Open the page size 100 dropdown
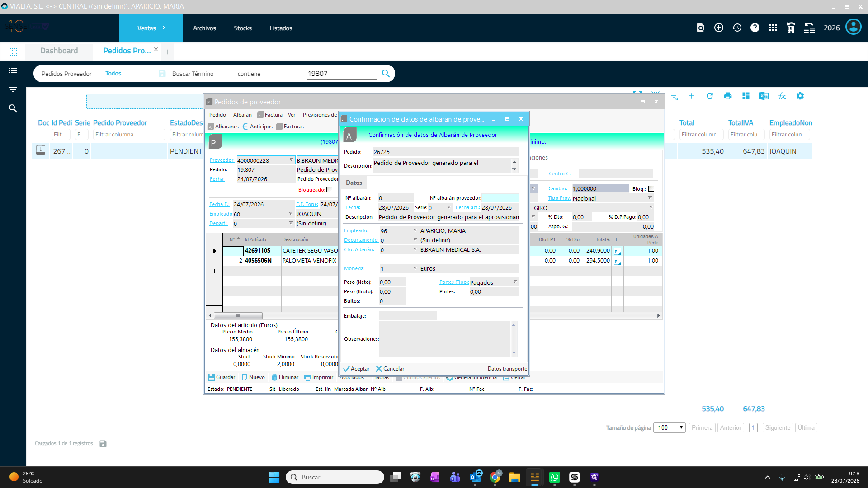Image resolution: width=868 pixels, height=488 pixels. coord(670,427)
